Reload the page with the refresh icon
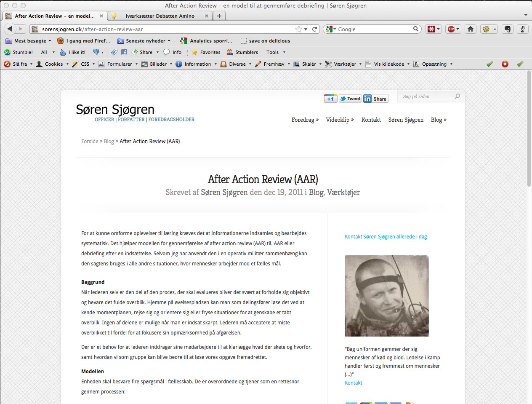The image size is (532, 404). point(314,29)
